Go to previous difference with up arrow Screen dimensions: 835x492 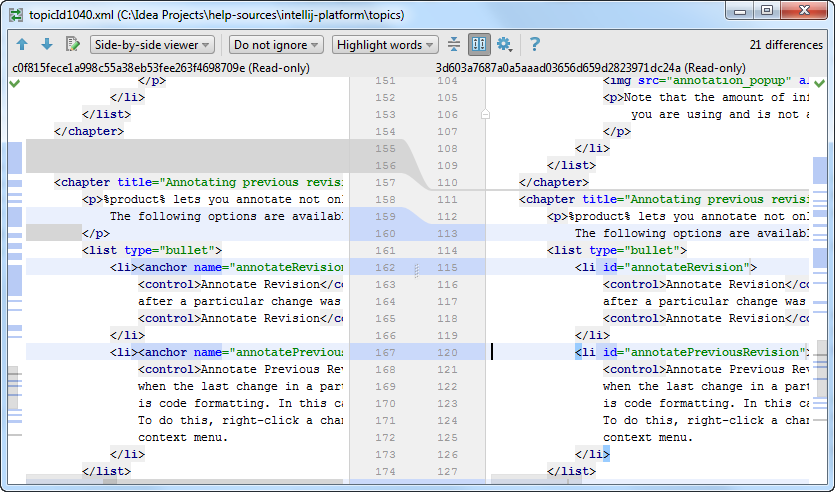[x=22, y=45]
